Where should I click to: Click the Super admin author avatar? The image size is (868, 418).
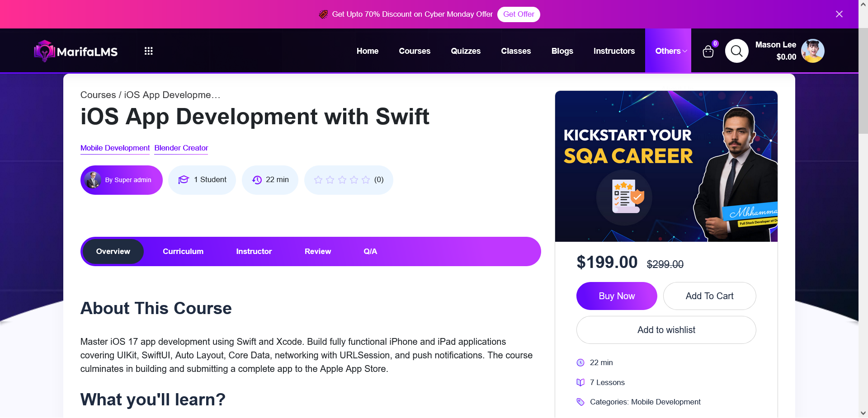93,180
